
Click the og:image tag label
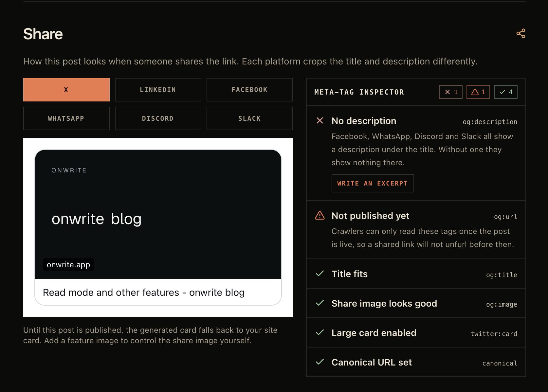(502, 304)
